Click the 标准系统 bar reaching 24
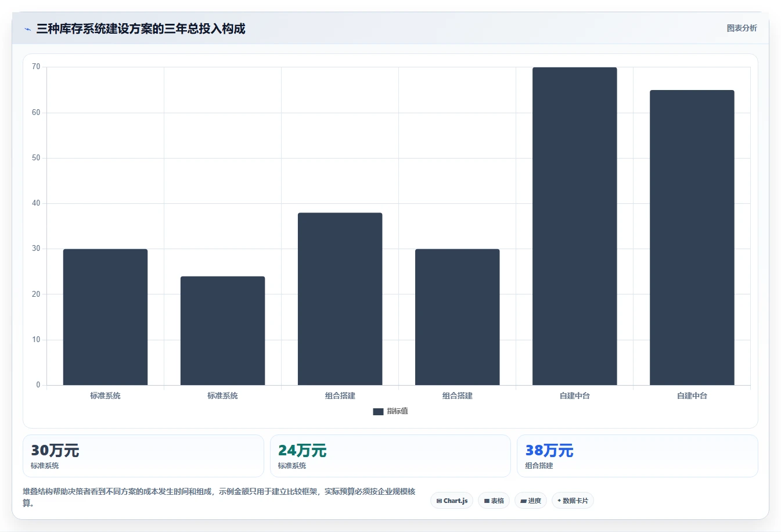This screenshot has height=532, width=781. coord(222,330)
